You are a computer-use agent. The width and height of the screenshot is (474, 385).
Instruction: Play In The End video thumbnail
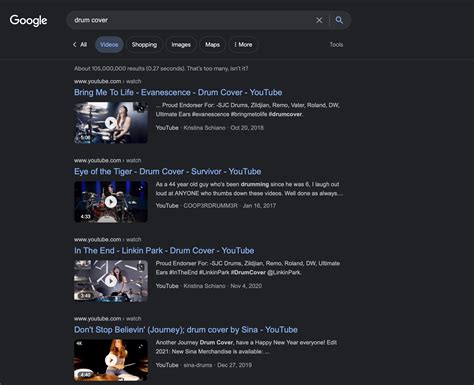[111, 281]
